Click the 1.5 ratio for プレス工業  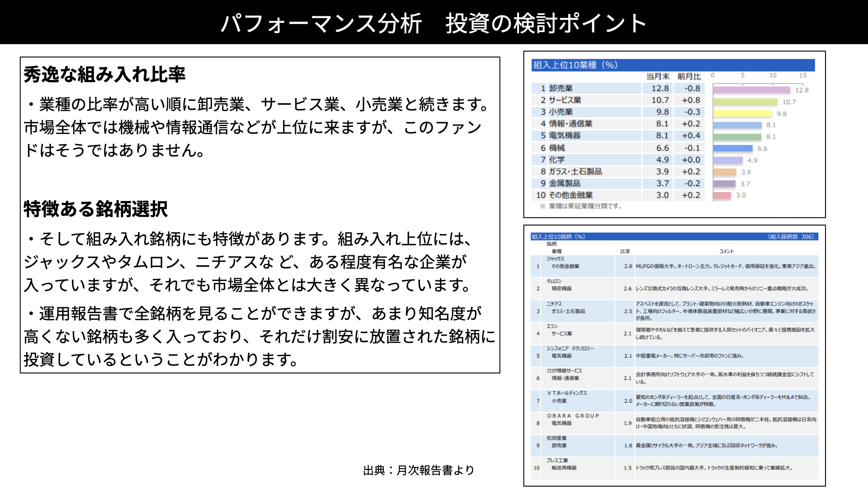tap(627, 468)
